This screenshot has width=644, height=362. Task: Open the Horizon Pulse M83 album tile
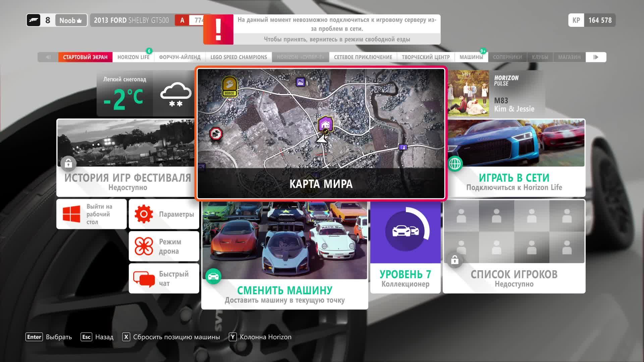pyautogui.click(x=496, y=94)
